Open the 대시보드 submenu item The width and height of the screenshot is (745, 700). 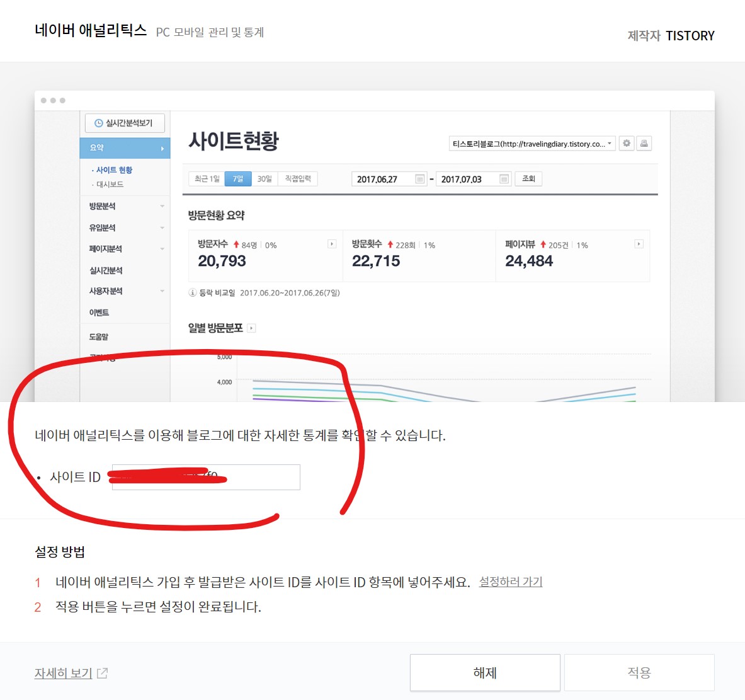tap(110, 184)
